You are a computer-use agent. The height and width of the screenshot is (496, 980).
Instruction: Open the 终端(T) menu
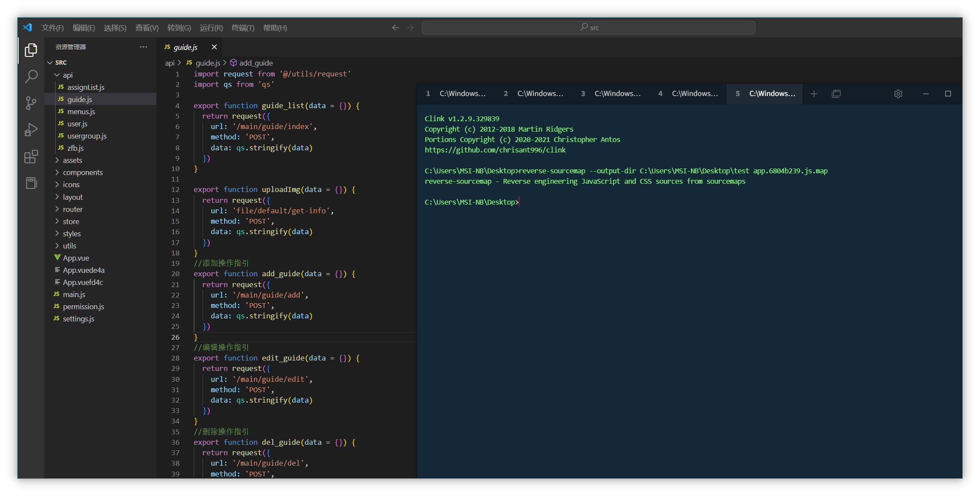[243, 28]
